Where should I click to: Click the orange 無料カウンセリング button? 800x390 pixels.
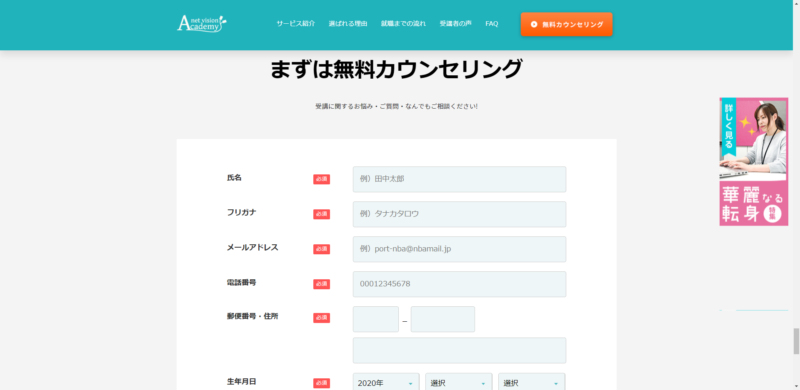click(566, 24)
